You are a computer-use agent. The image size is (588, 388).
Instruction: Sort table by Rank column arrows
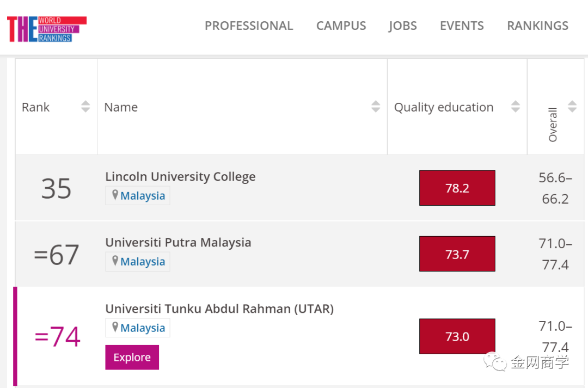pyautogui.click(x=85, y=107)
